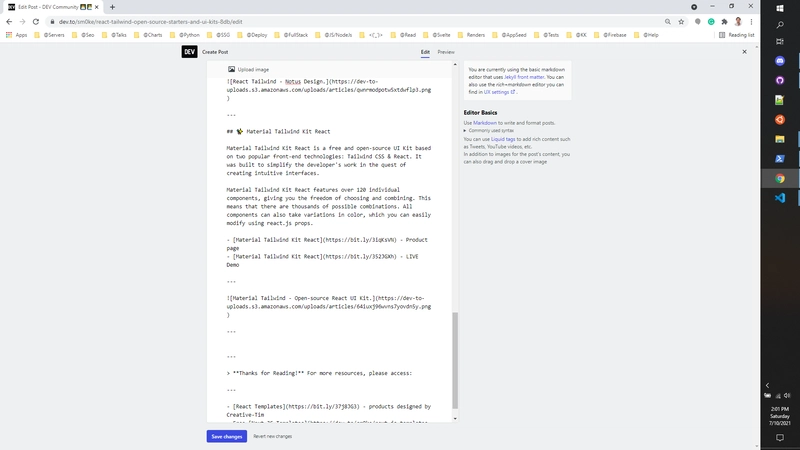
Task: Open the Windows Start menu
Action: (x=780, y=8)
